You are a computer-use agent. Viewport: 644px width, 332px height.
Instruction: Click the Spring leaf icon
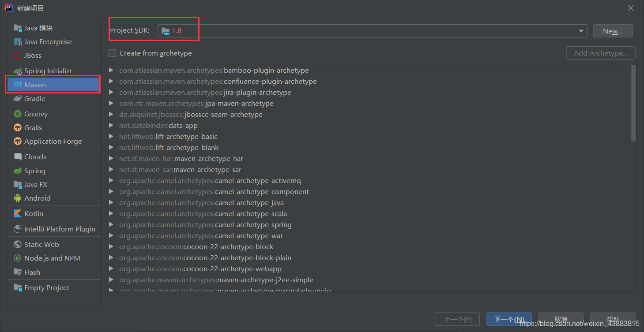(x=18, y=171)
